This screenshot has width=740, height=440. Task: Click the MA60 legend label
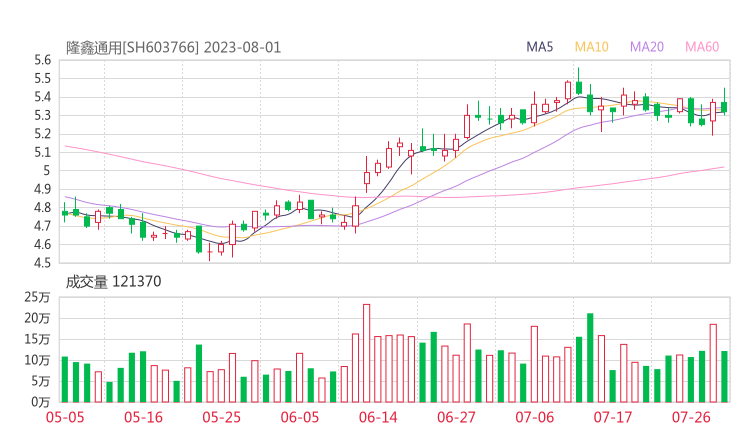[x=702, y=47]
